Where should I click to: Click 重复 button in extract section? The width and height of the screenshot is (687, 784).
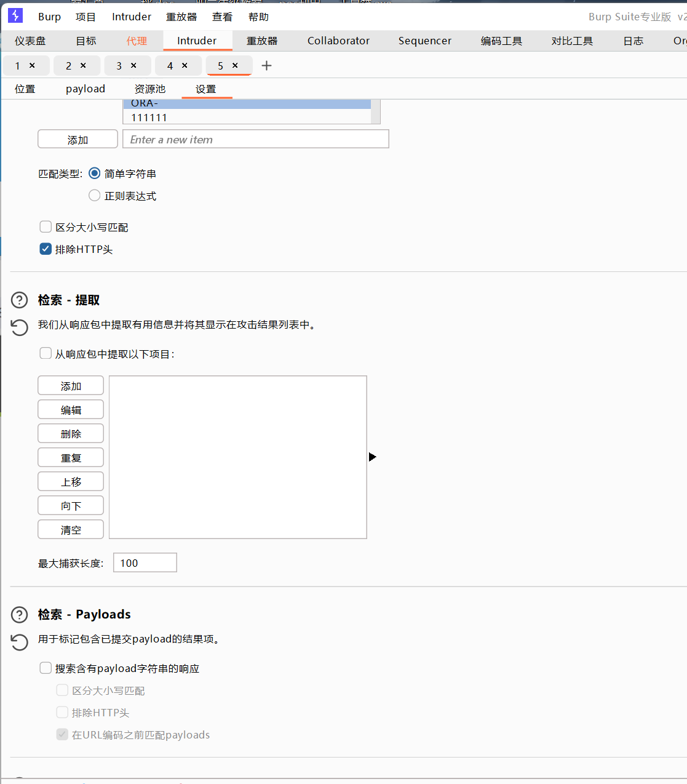click(x=71, y=458)
